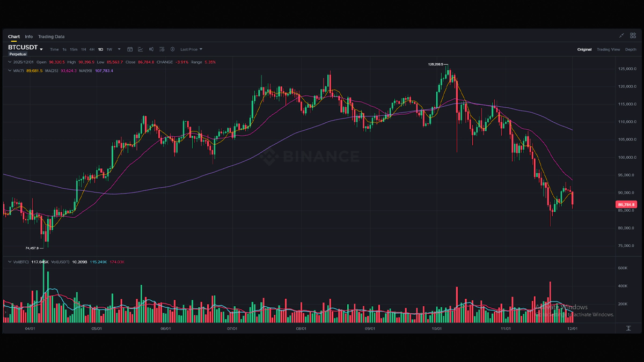The width and height of the screenshot is (644, 362).
Task: Click the reset scale icon at bottom right
Action: point(628,328)
